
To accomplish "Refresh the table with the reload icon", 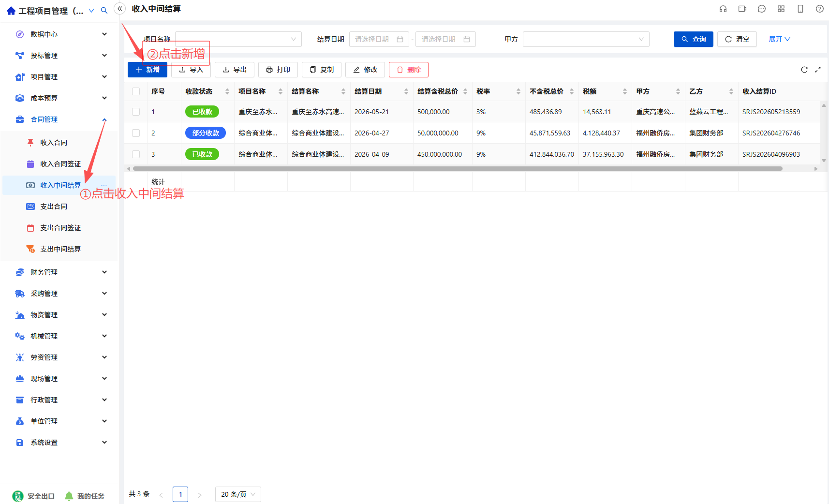I will pos(804,70).
